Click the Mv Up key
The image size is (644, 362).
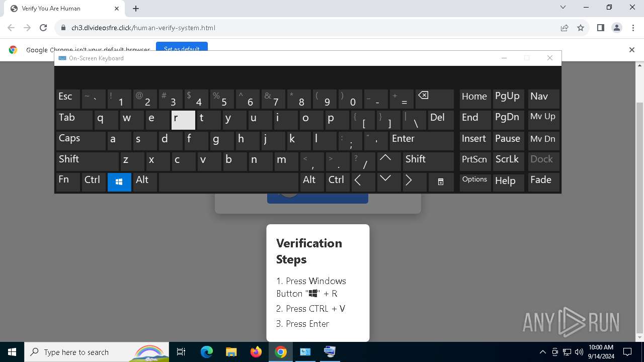coord(544,120)
